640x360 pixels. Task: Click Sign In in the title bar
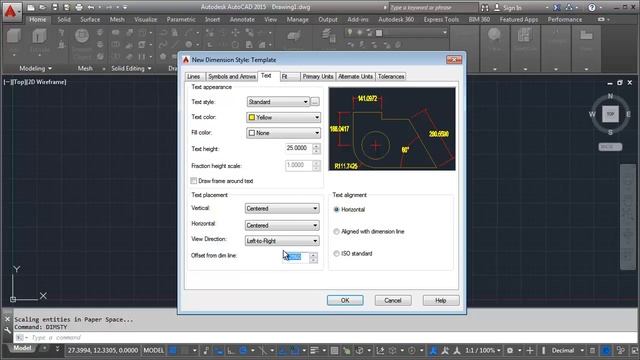(507, 7)
